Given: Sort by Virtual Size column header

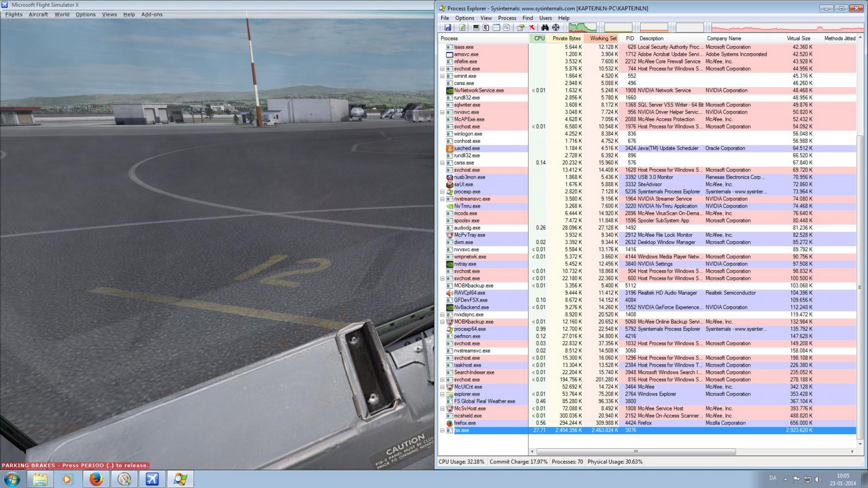Looking at the screenshot, I should pyautogui.click(x=791, y=38).
